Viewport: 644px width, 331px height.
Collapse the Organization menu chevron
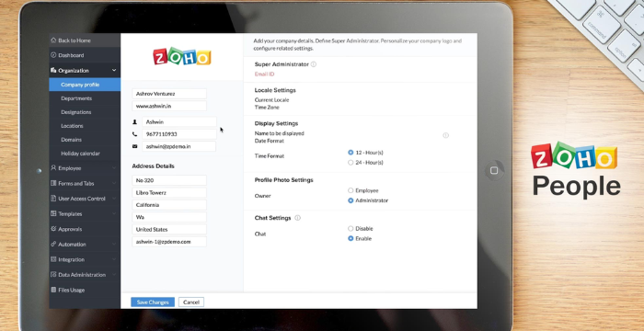tap(114, 70)
